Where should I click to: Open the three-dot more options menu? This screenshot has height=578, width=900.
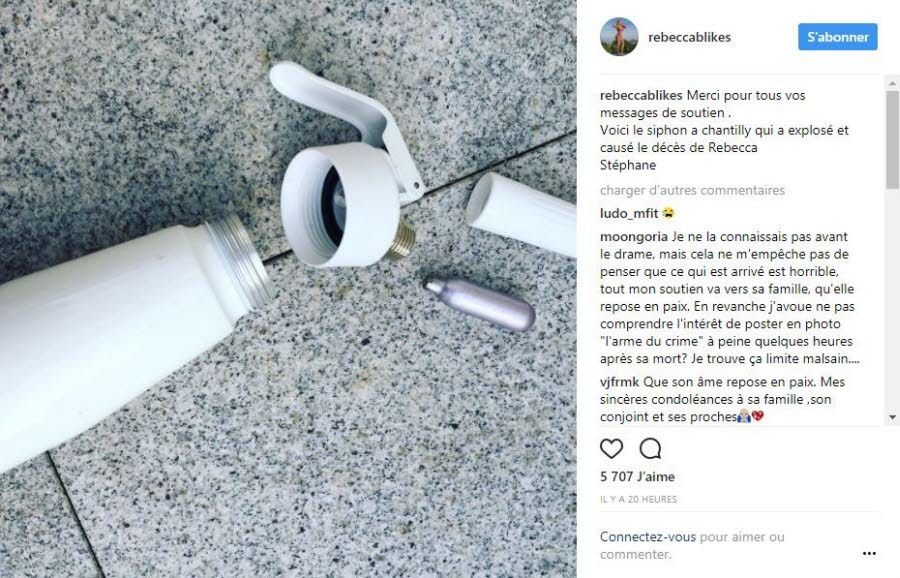tap(869, 553)
